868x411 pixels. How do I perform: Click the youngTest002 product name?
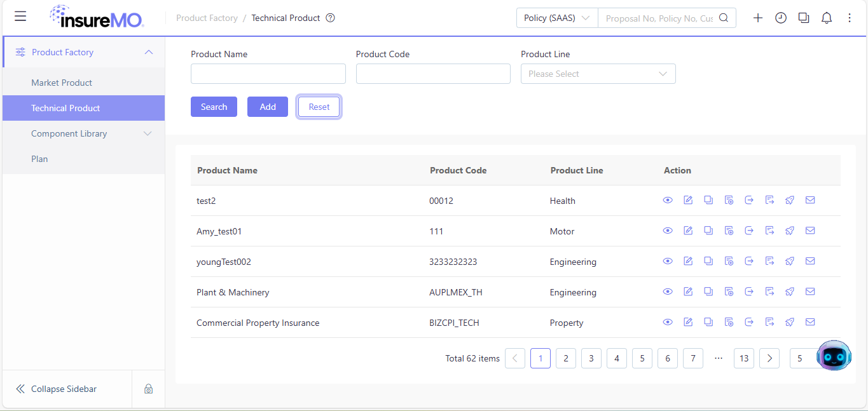coord(224,262)
